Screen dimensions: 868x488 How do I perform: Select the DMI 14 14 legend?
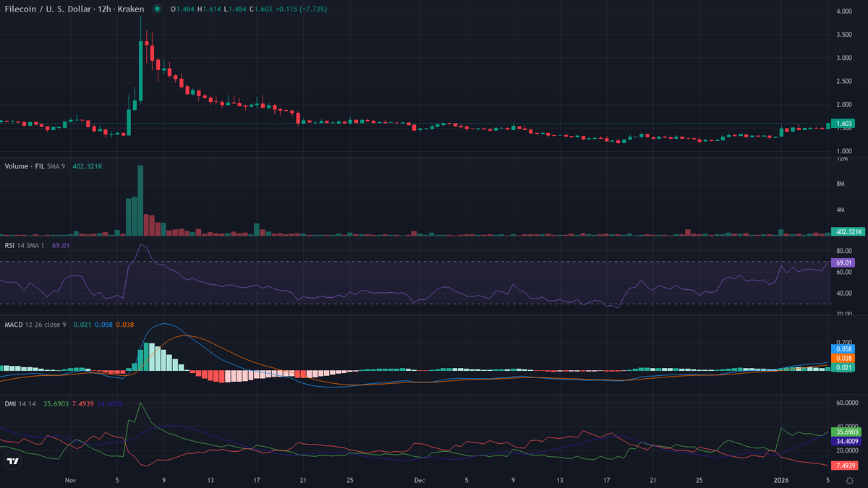coord(20,403)
